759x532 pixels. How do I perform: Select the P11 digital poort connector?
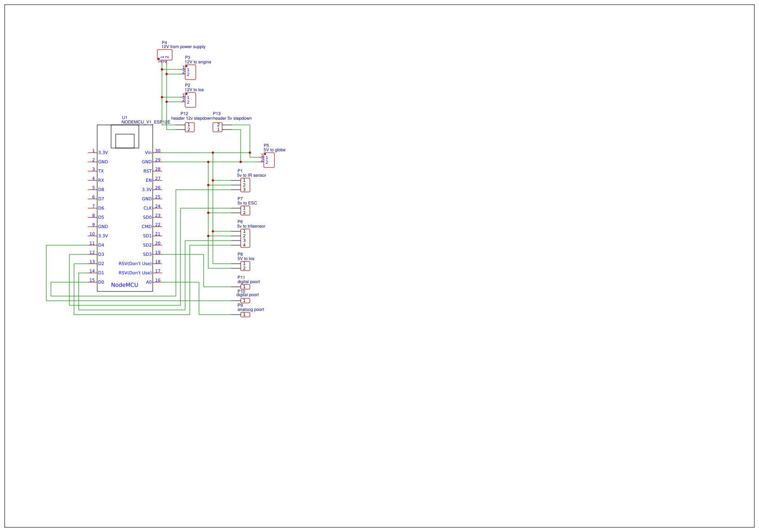tap(245, 287)
